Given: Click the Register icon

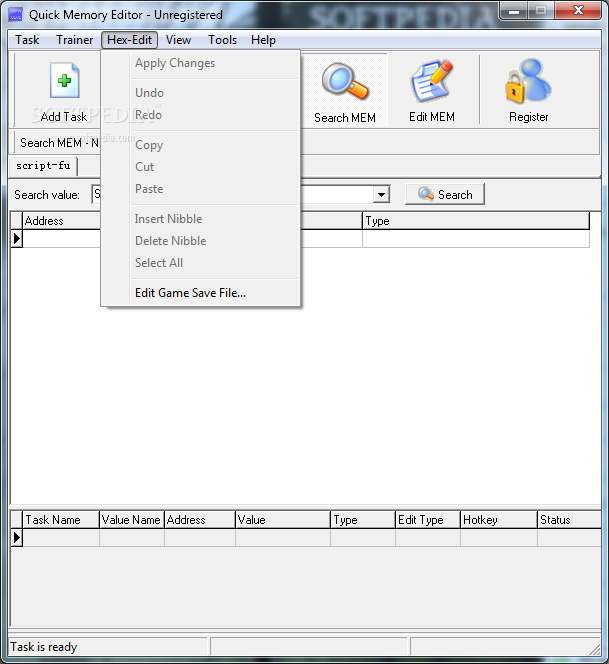Looking at the screenshot, I should coord(528,81).
